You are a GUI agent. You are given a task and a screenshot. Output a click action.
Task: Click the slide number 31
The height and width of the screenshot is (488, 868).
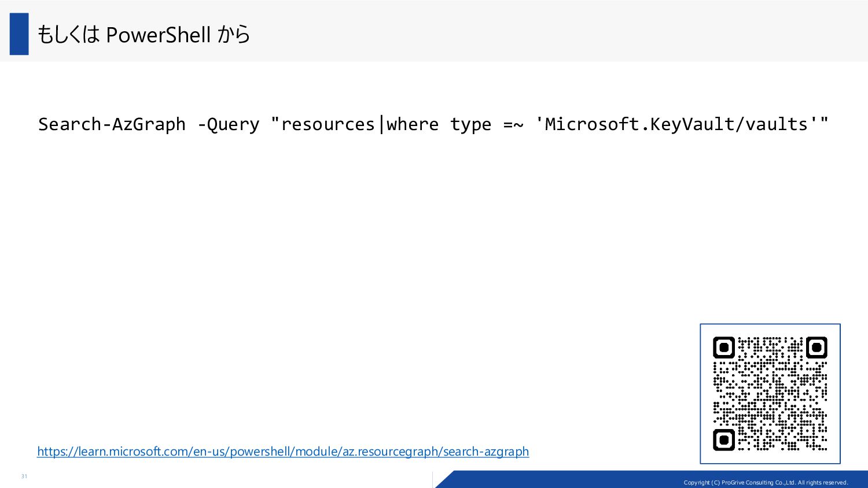point(24,476)
